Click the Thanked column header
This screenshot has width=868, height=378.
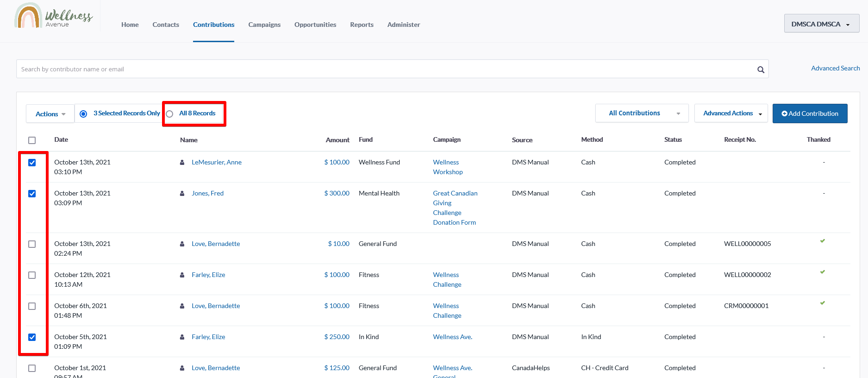click(x=818, y=139)
